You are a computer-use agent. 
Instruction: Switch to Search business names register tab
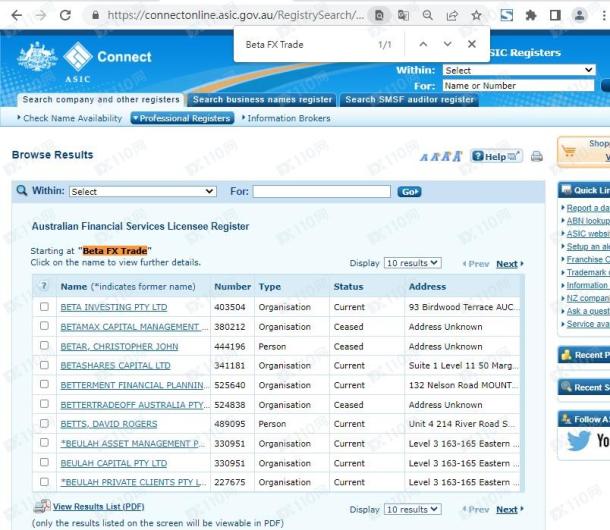pyautogui.click(x=262, y=100)
